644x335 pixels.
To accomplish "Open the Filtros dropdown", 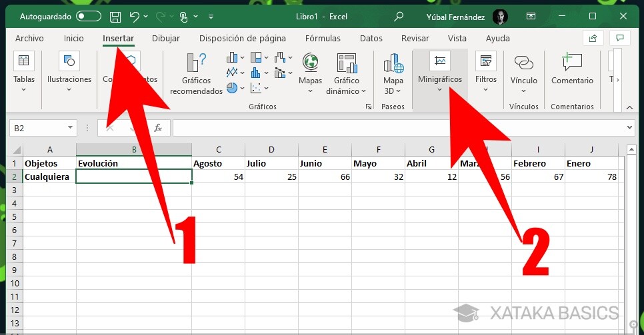I will tap(485, 72).
